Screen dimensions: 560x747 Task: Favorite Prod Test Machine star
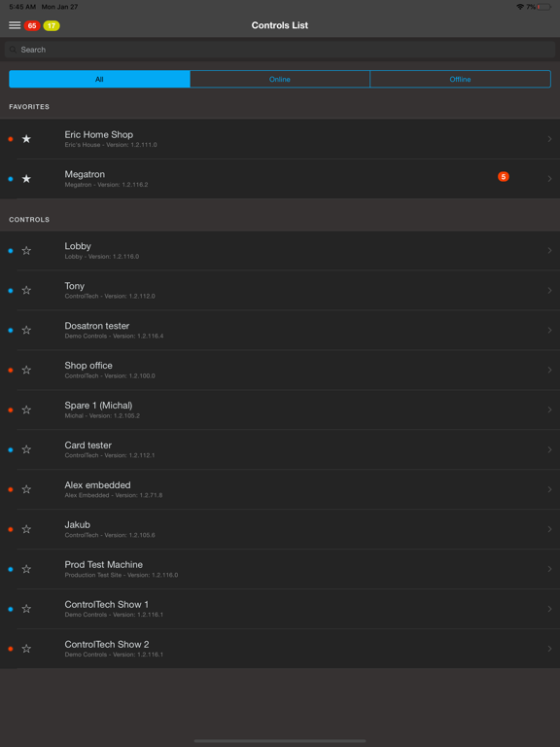coord(26,569)
